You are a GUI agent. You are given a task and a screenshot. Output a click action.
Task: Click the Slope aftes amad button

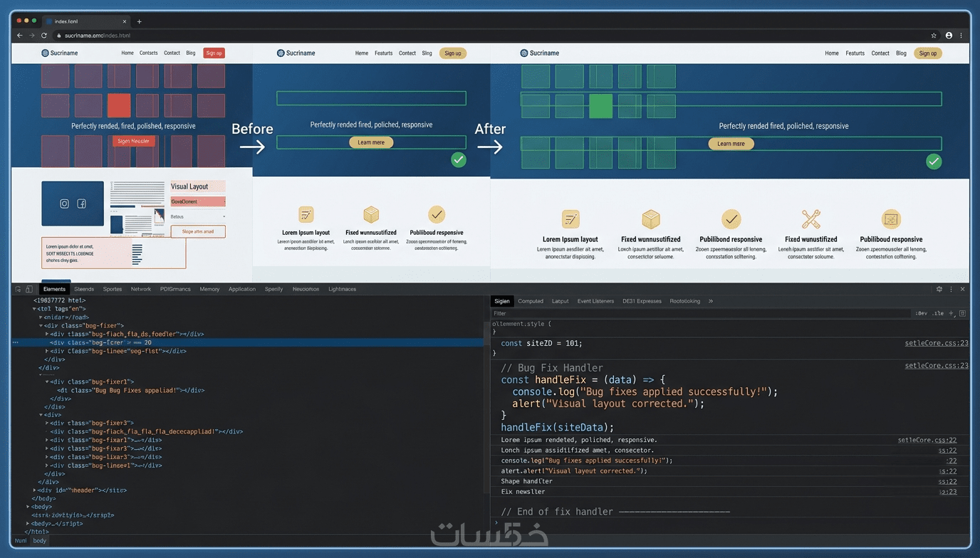pyautogui.click(x=198, y=231)
